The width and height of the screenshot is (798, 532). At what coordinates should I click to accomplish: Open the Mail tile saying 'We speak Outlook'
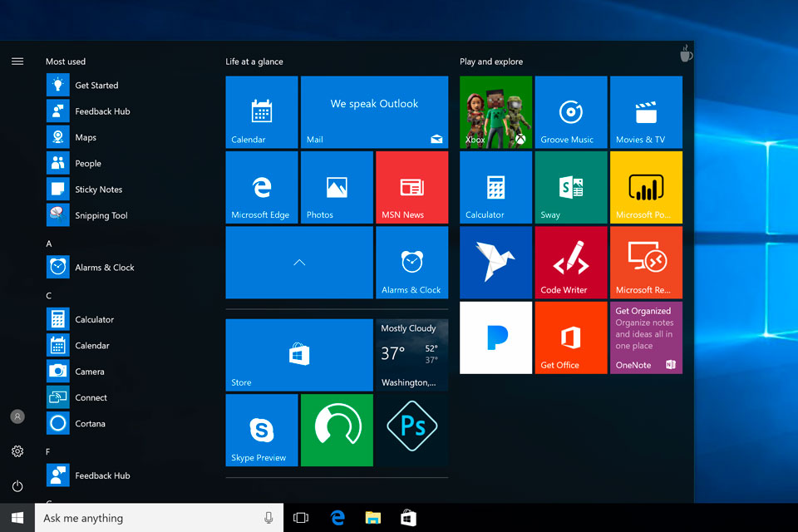[x=375, y=112]
